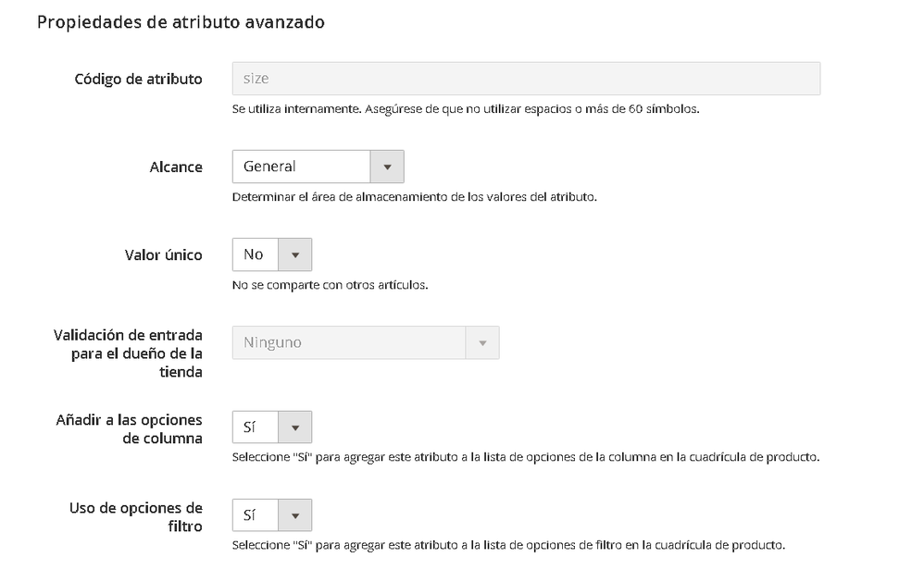Open the disabled Ninguno validation dropdown
The image size is (924, 570).
(x=348, y=342)
